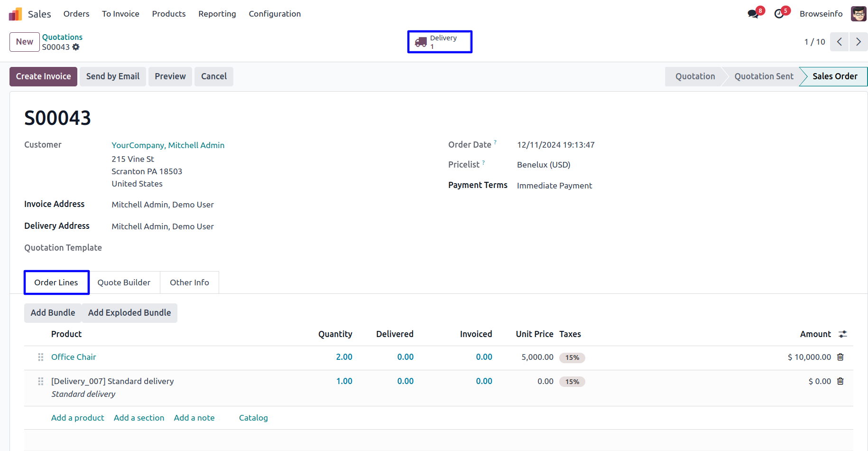
Task: Click the Sales app logo icon
Action: (15, 14)
